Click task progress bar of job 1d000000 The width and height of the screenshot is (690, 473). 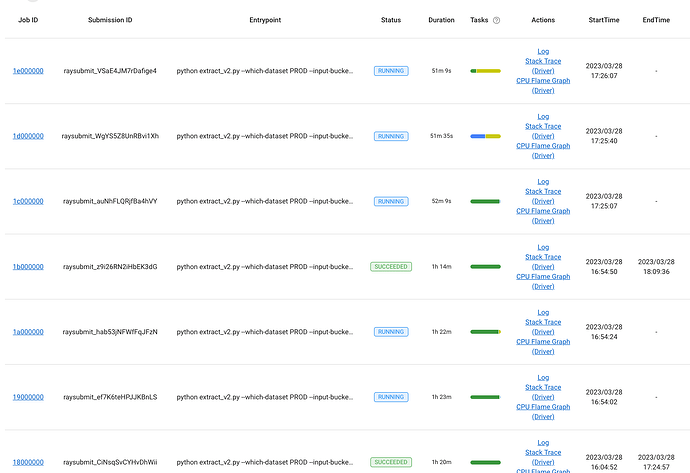coord(485,136)
